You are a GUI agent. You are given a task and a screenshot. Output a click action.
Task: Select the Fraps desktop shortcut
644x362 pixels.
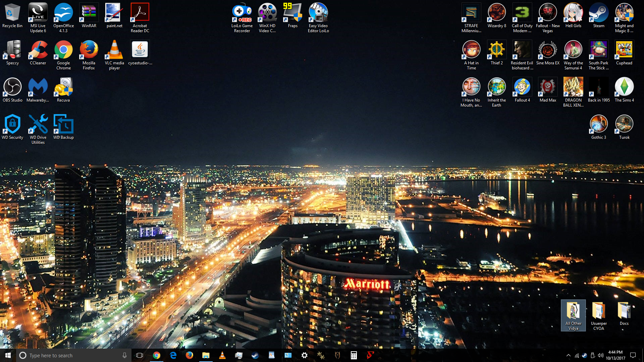pyautogui.click(x=293, y=16)
